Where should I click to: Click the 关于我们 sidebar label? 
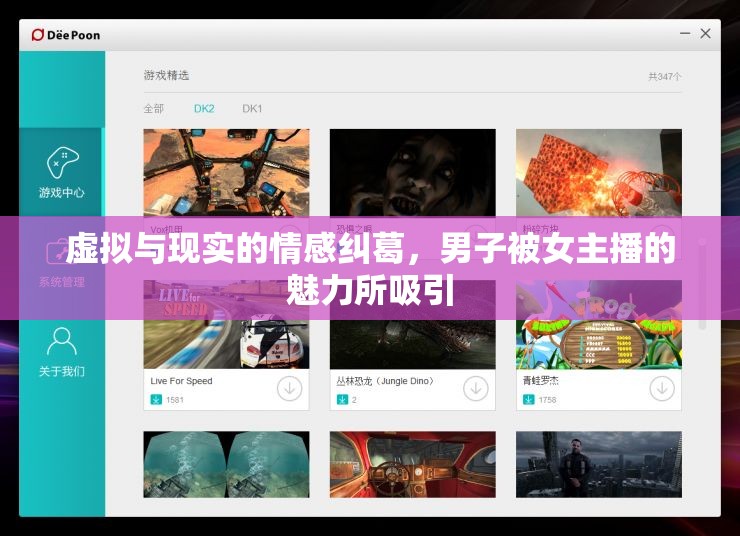[x=62, y=371]
